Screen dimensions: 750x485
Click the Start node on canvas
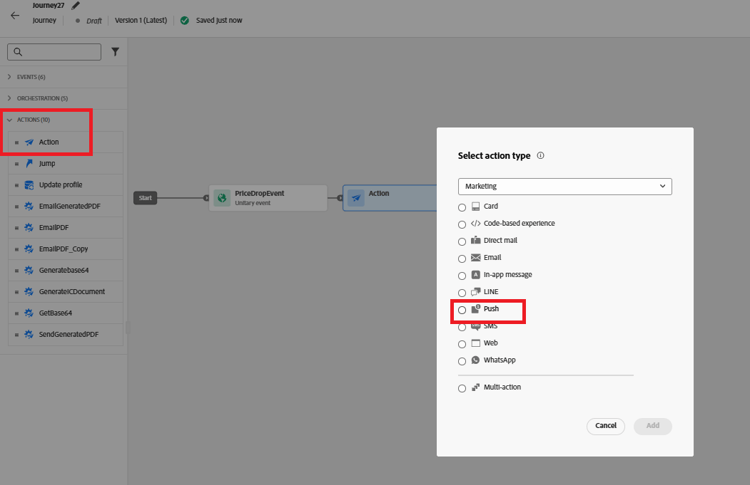click(145, 198)
